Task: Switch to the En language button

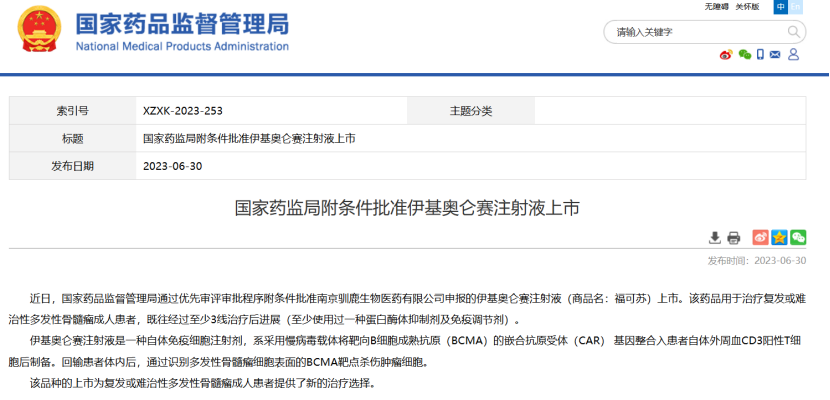Action: coord(795,7)
